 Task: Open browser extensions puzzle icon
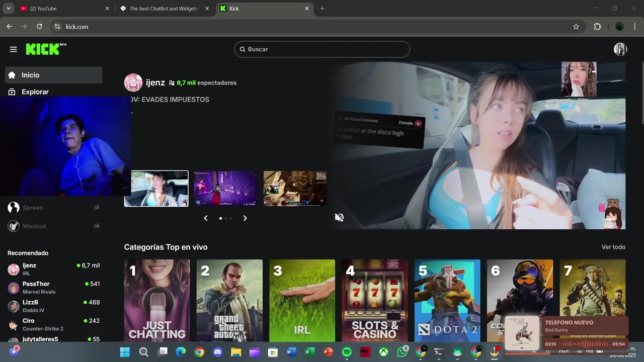click(598, 27)
